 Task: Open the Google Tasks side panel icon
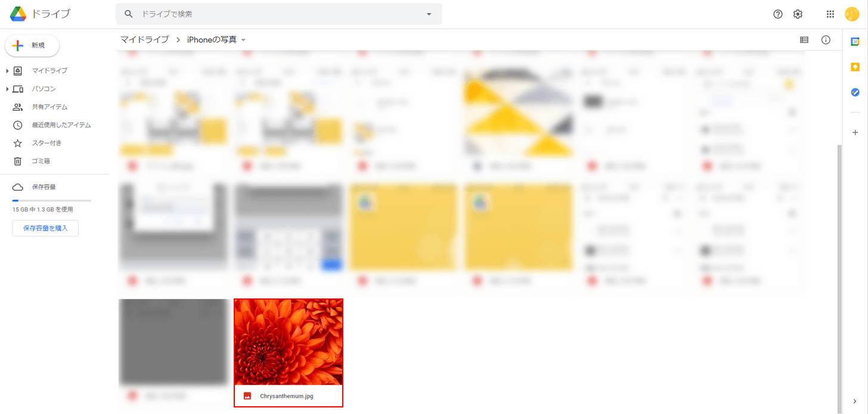(854, 92)
